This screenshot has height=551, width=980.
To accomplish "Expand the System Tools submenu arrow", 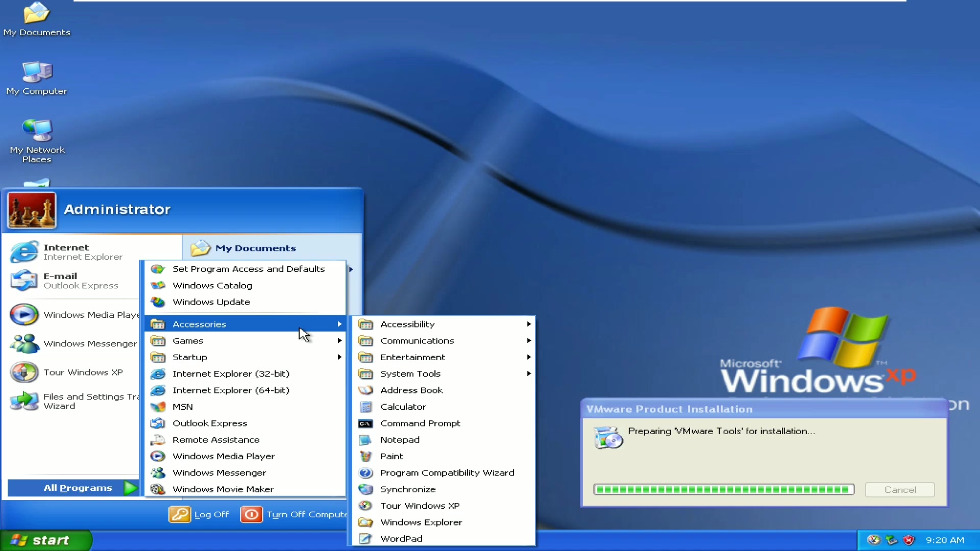I will (529, 373).
